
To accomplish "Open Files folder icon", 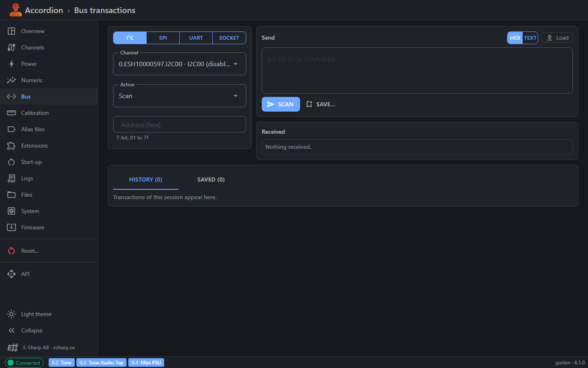I will point(11,195).
